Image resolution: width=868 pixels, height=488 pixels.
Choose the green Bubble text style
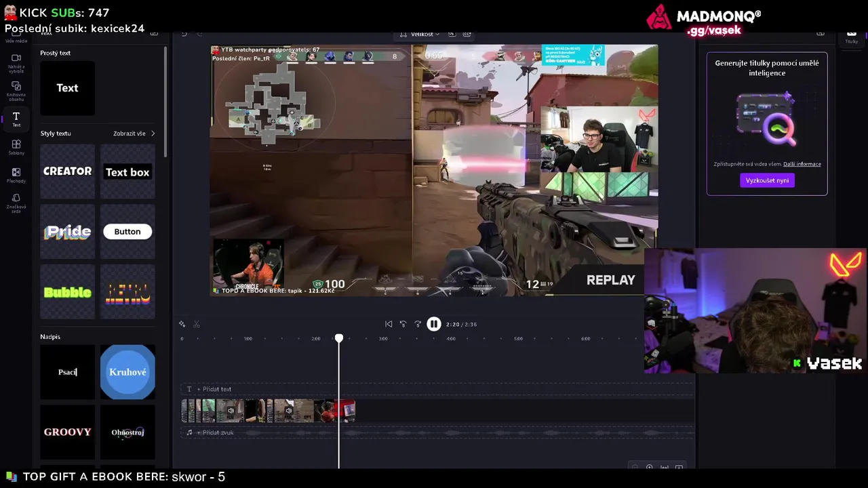[x=67, y=292]
